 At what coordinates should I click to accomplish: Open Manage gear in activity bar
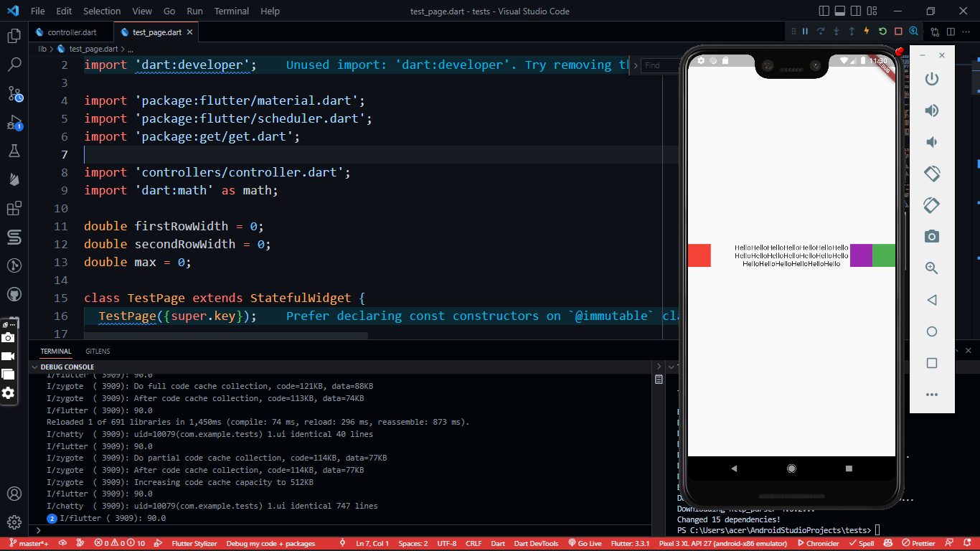click(x=14, y=522)
